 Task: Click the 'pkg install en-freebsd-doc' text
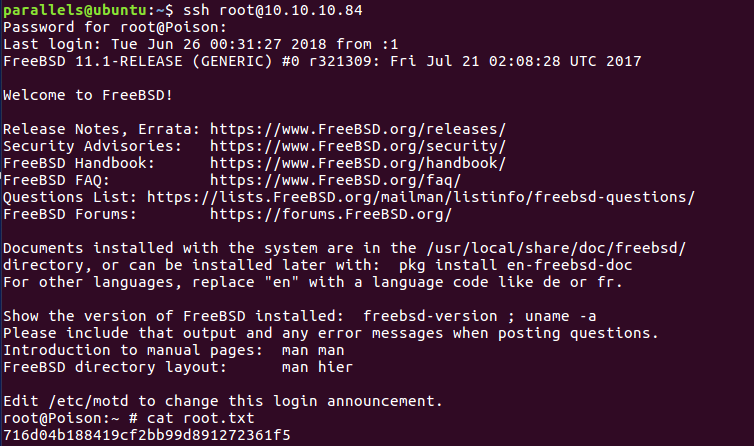[x=515, y=265]
